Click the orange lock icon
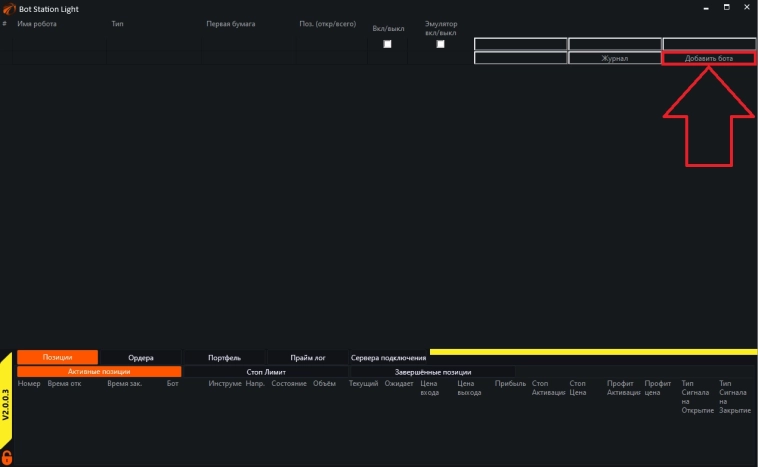Screen dimensions: 758x467 point(8,458)
